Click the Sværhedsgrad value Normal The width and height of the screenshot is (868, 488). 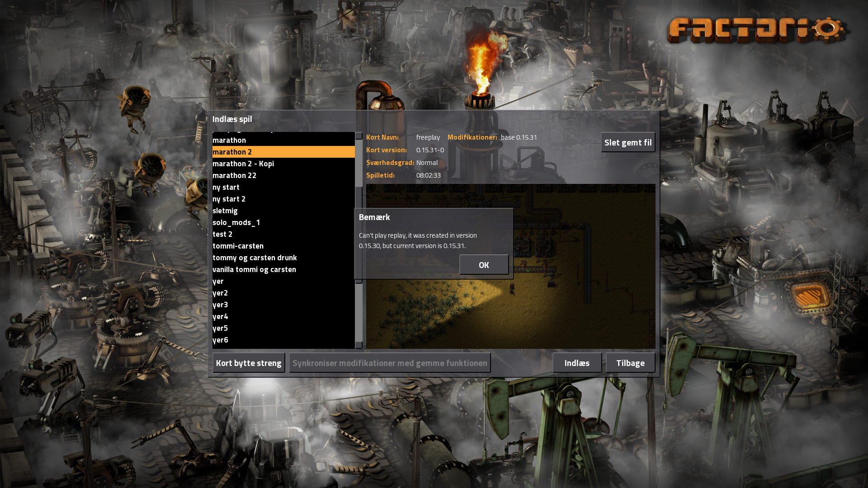[x=427, y=163]
